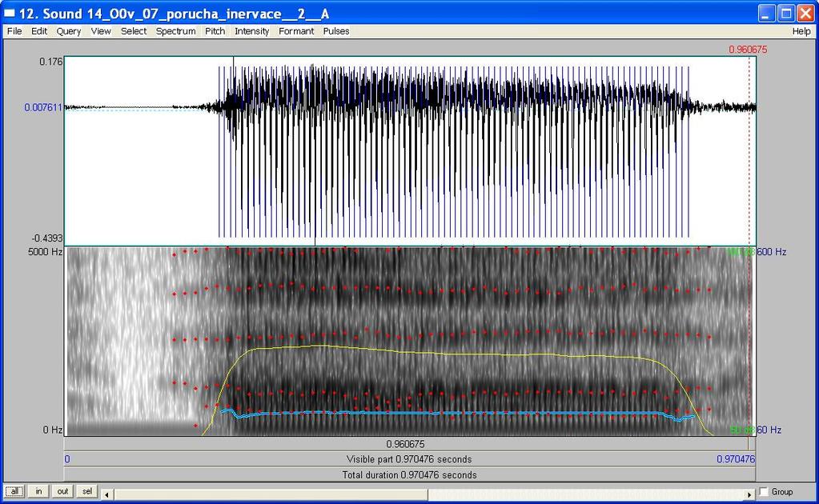Play the Total duration 0.970476 seconds bar
The image size is (819, 504).
click(409, 474)
